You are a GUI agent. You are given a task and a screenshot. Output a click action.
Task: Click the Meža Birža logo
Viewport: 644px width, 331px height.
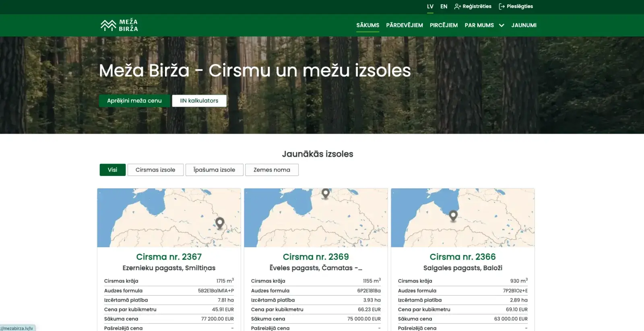coord(119,25)
